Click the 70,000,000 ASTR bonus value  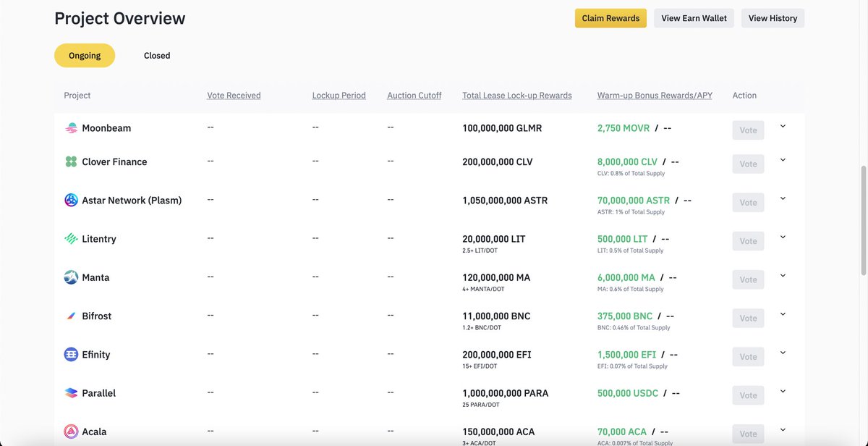pos(634,201)
